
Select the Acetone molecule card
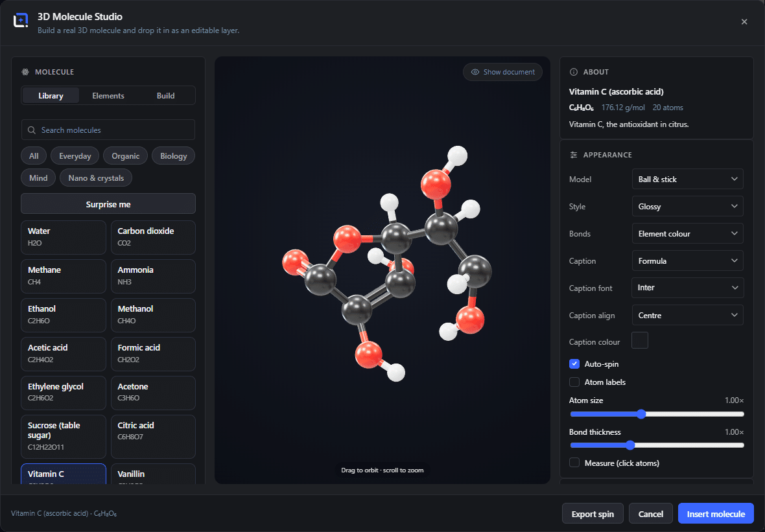pyautogui.click(x=153, y=393)
